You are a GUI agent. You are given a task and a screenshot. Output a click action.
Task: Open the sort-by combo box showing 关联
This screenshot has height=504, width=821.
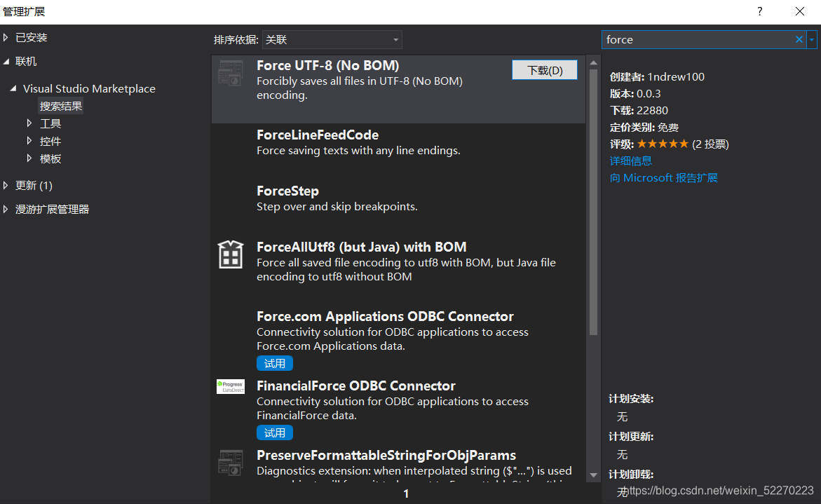coord(332,40)
